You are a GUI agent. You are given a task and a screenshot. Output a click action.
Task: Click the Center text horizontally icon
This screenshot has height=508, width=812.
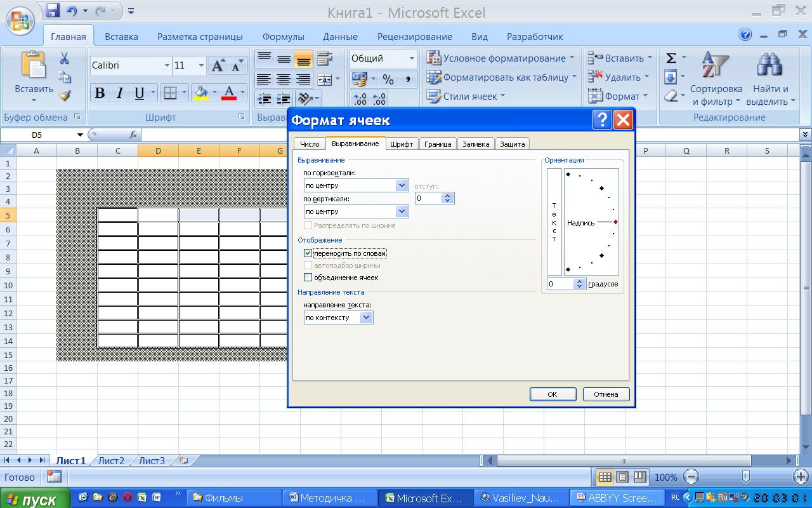coord(284,79)
